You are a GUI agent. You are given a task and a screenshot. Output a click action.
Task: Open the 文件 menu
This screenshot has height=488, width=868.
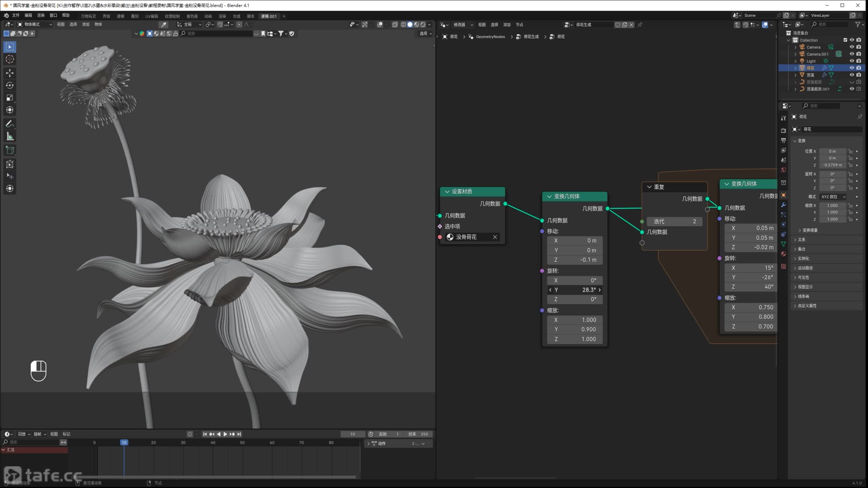16,15
